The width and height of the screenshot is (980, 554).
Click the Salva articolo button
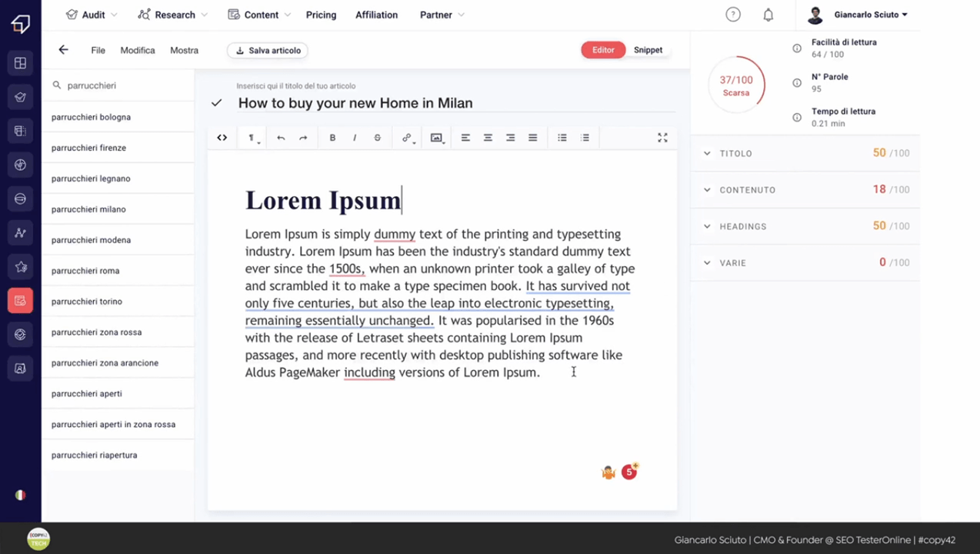pyautogui.click(x=268, y=50)
